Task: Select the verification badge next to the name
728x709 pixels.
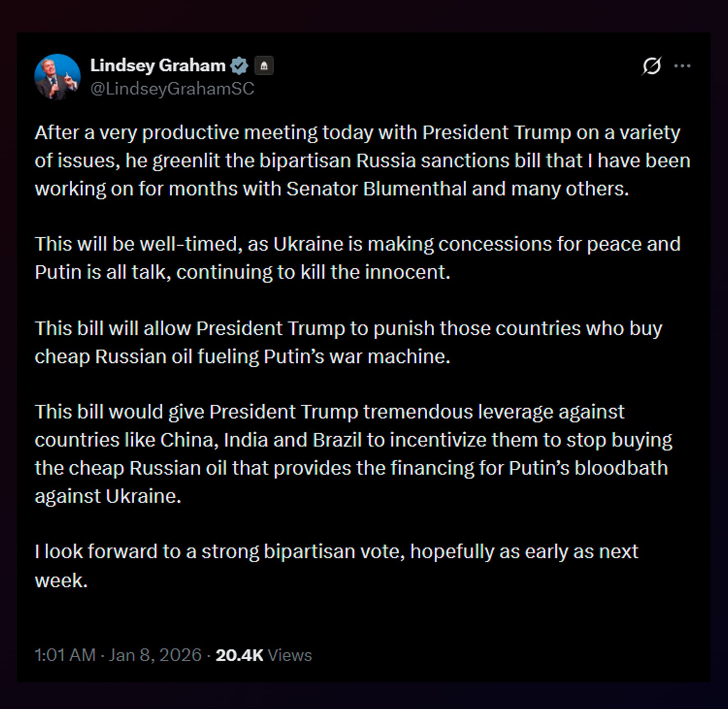Action: 240,64
